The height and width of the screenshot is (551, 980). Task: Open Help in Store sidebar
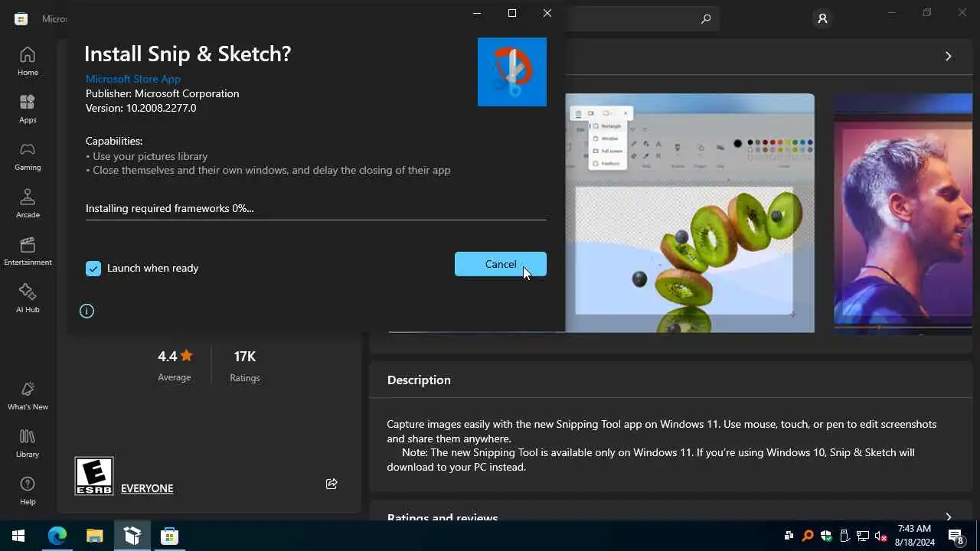click(x=28, y=491)
